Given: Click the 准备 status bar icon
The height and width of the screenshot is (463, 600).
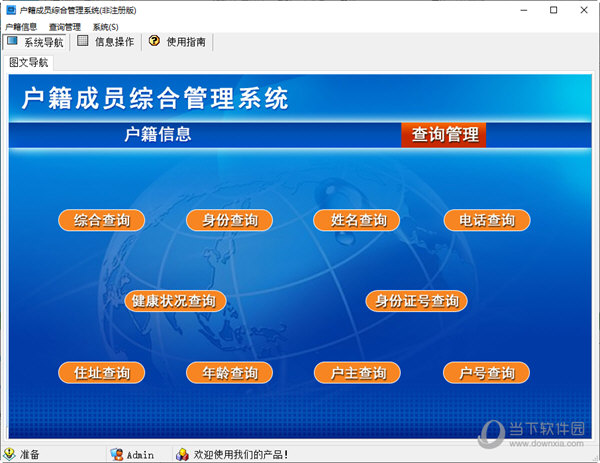Looking at the screenshot, I should click(x=9, y=454).
